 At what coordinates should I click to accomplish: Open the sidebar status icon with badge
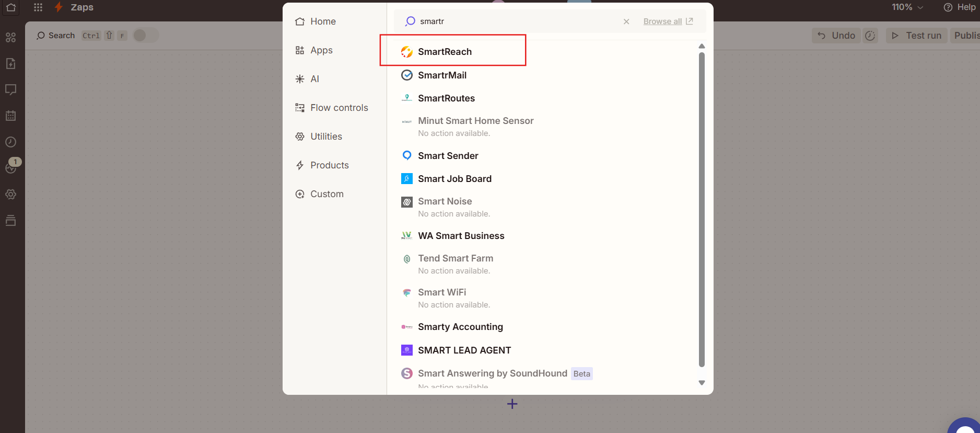pyautogui.click(x=11, y=166)
